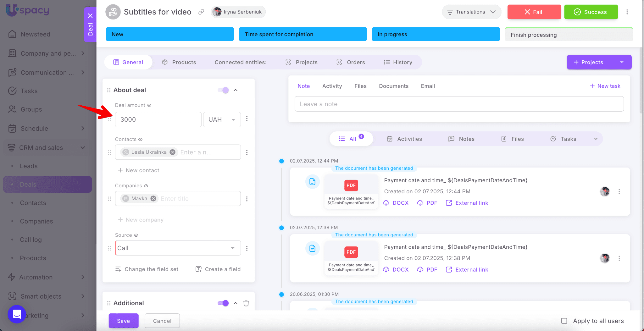644x331 pixels.
Task: Download DOCX of the 12:44 PM document
Action: (x=396, y=203)
